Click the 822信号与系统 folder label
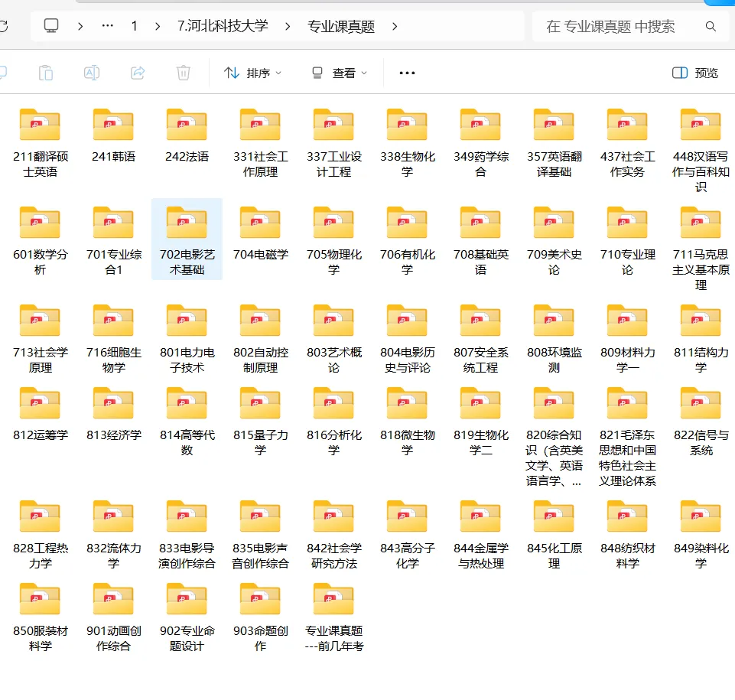This screenshot has width=735, height=700. 701,443
